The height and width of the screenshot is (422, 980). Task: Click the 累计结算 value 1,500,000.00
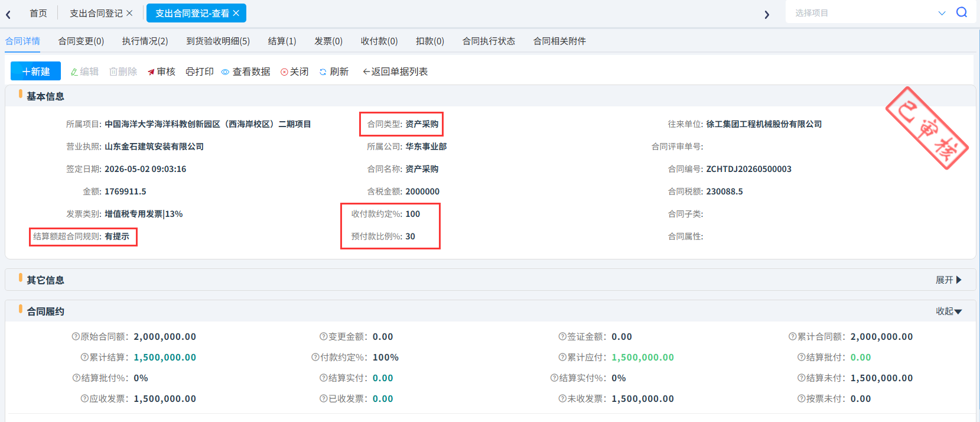(x=165, y=357)
